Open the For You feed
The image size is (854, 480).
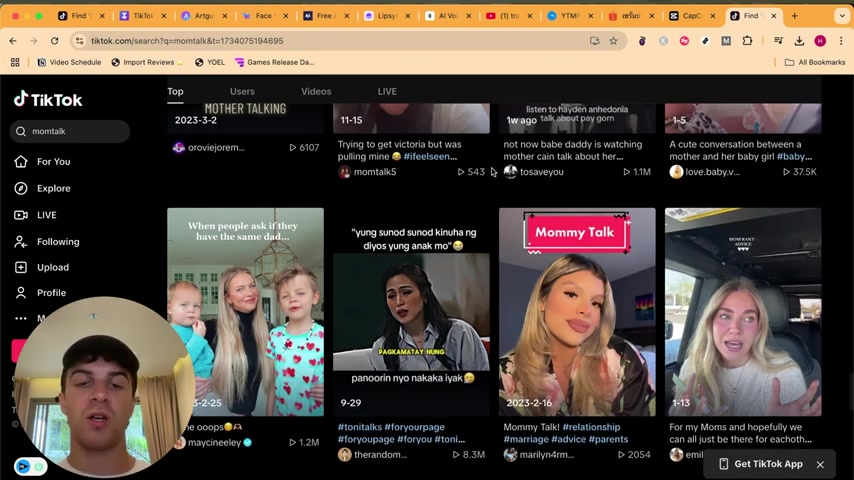point(53,162)
